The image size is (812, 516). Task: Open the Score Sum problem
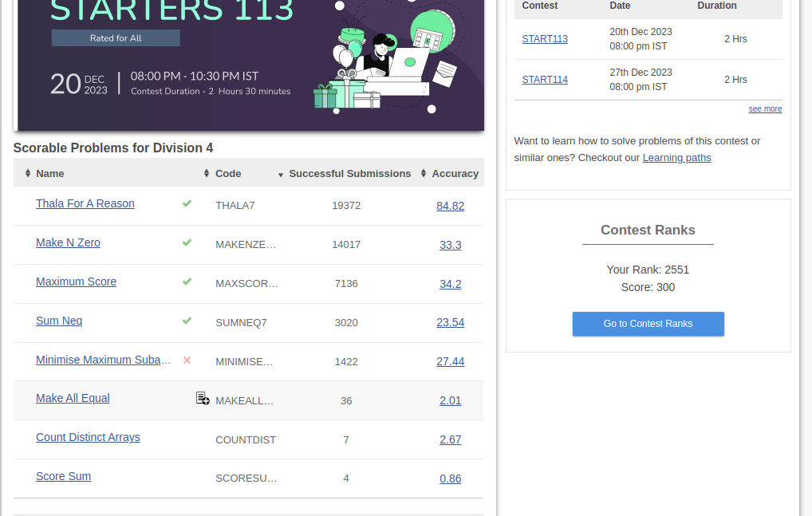tap(63, 476)
